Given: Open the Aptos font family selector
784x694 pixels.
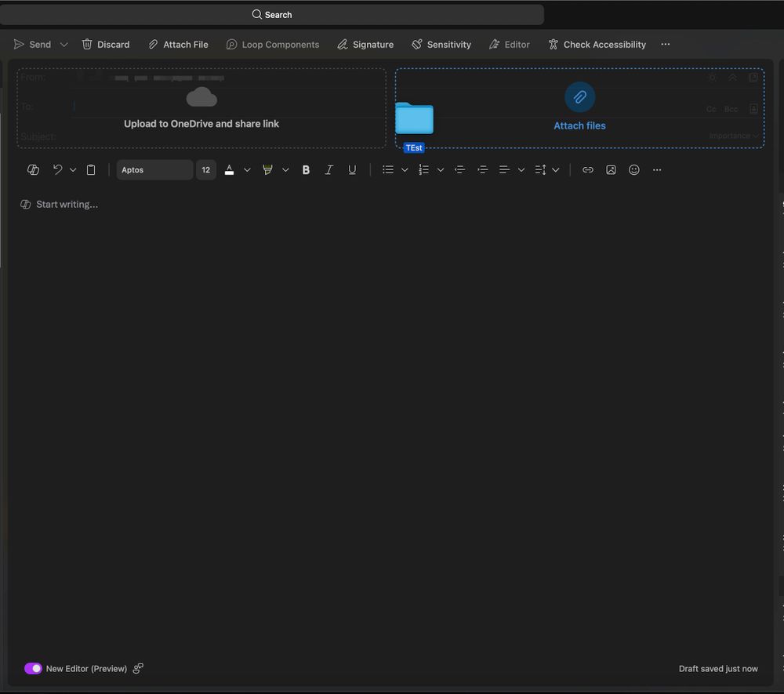Looking at the screenshot, I should coord(154,169).
